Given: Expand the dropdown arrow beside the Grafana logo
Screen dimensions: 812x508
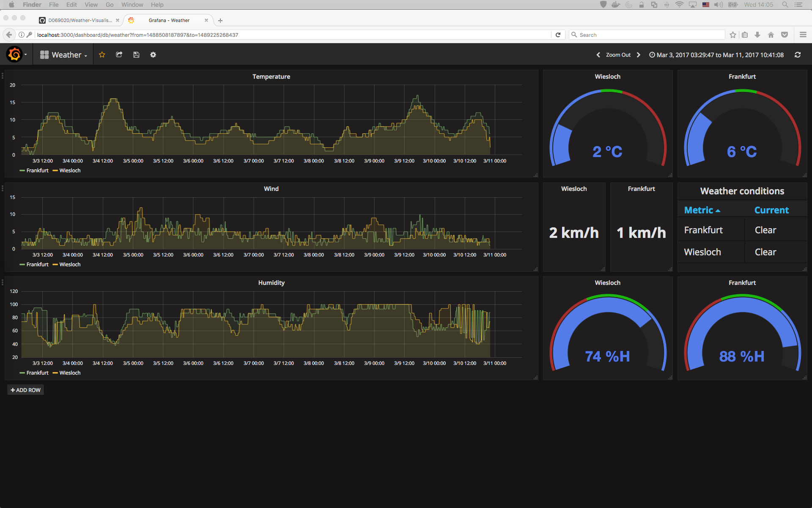Looking at the screenshot, I should coord(25,55).
